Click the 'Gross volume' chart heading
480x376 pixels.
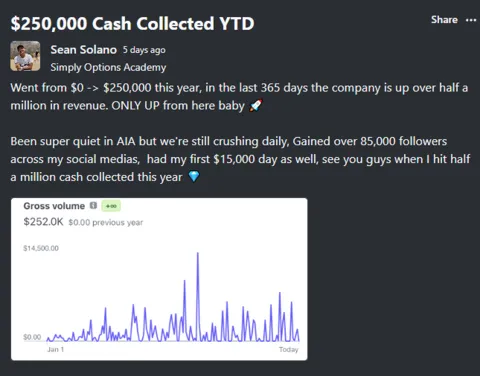click(x=54, y=206)
